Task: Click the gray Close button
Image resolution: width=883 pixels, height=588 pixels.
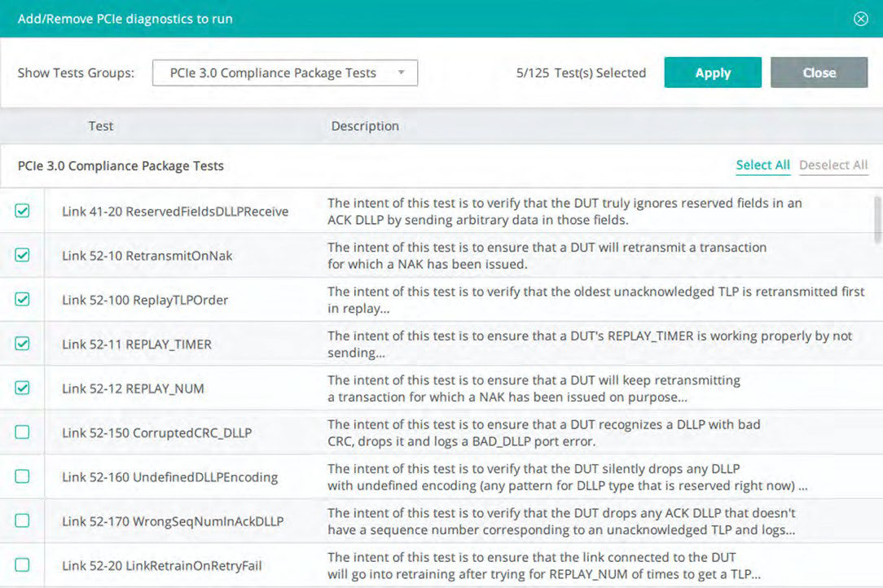Action: tap(819, 72)
